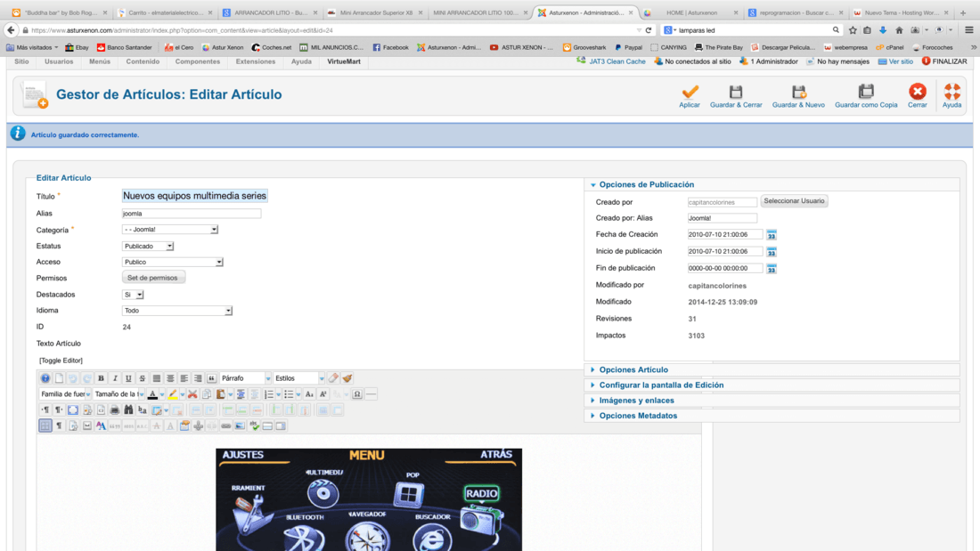
Task: Toggle underline formatting
Action: tap(128, 378)
